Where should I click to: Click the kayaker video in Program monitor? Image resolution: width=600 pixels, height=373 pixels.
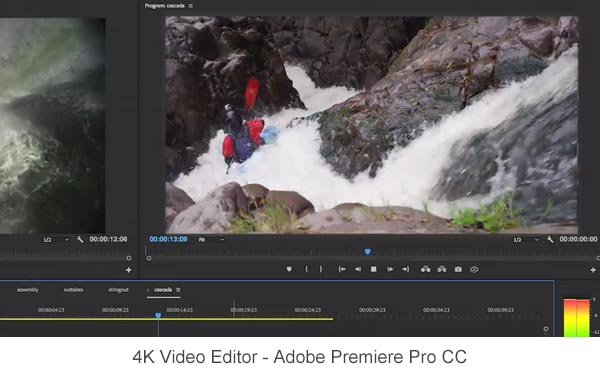tap(371, 125)
